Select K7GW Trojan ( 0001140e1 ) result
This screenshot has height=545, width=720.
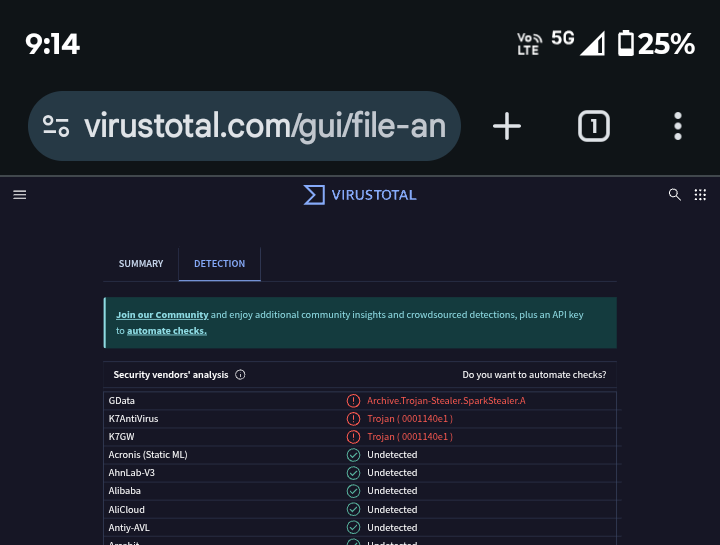pos(410,437)
